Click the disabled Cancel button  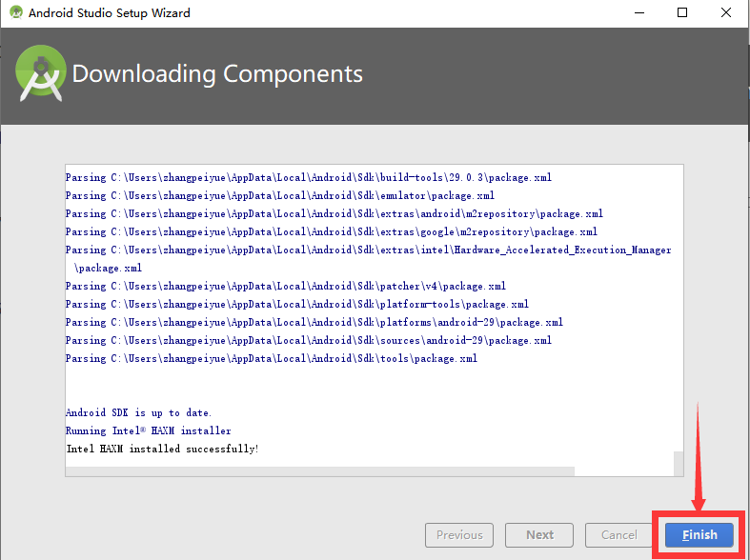coord(618,534)
